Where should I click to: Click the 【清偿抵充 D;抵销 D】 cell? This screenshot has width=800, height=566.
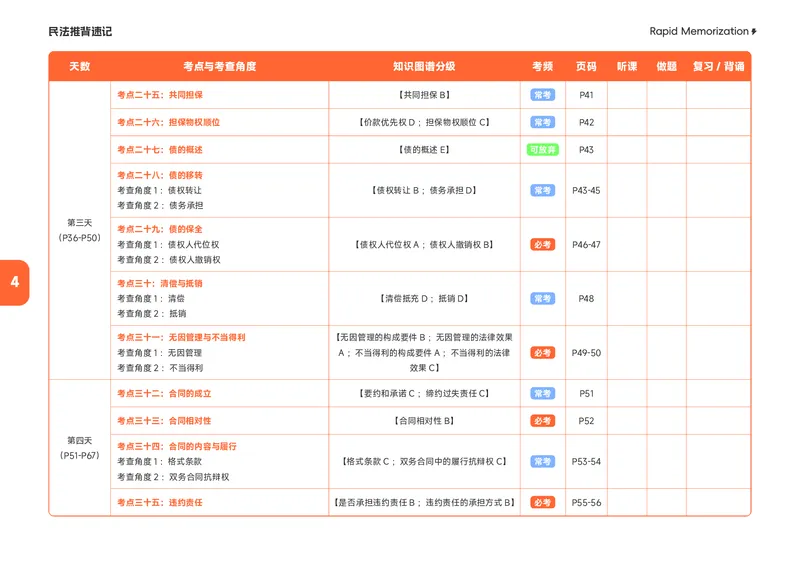point(424,299)
